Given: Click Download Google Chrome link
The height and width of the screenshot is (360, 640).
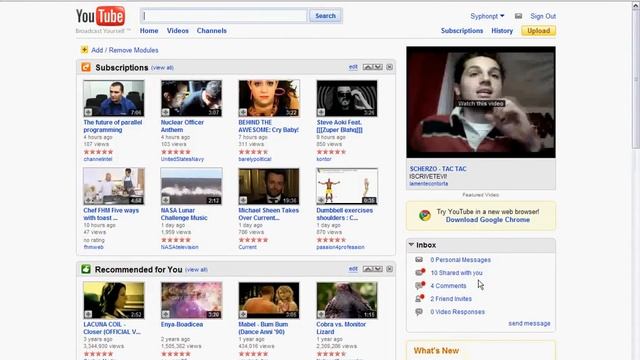Looking at the screenshot, I should [488, 220].
